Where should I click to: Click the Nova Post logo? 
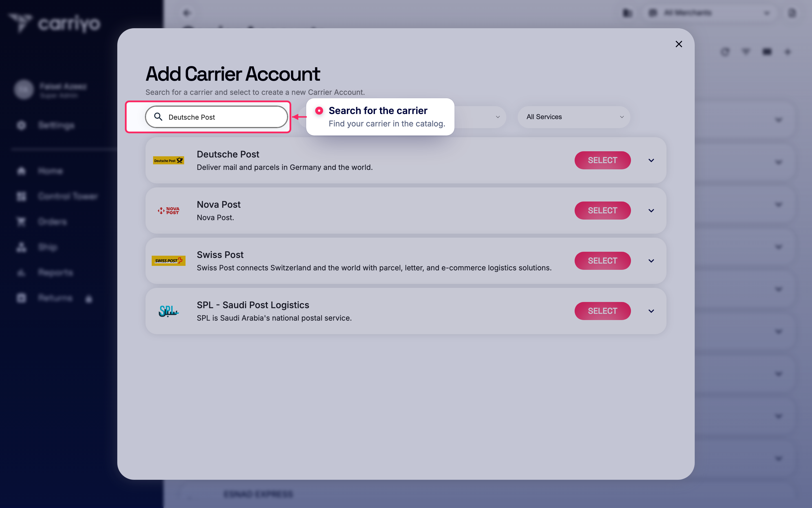click(168, 210)
